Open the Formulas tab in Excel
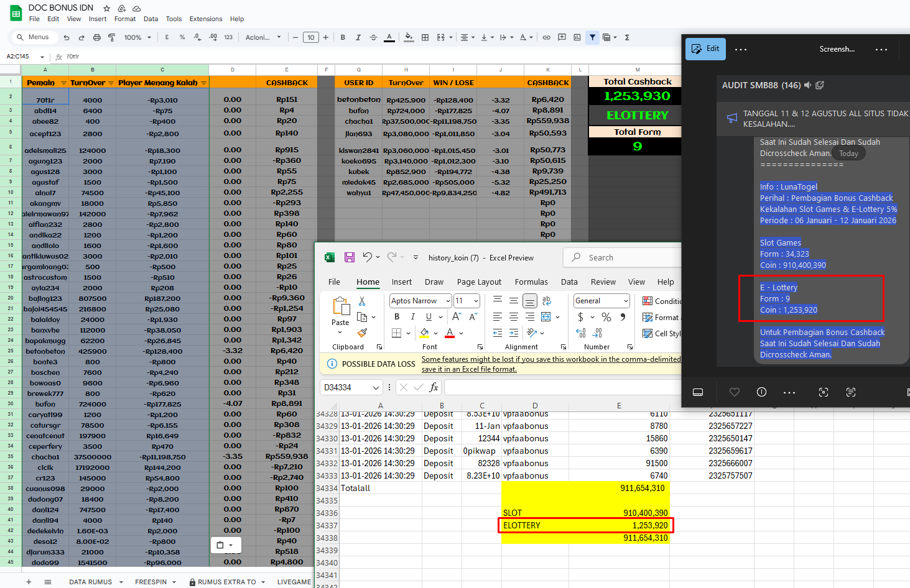The image size is (910, 588). coord(531,282)
